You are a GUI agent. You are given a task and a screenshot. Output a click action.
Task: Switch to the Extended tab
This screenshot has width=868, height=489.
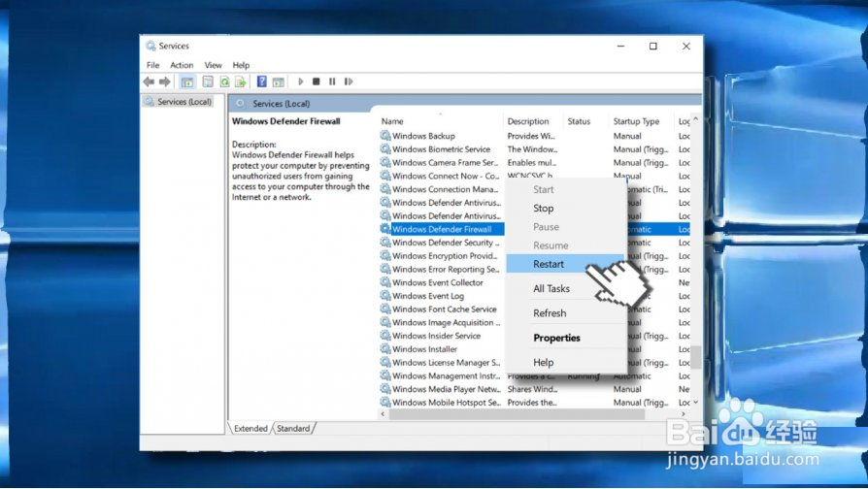(x=250, y=428)
